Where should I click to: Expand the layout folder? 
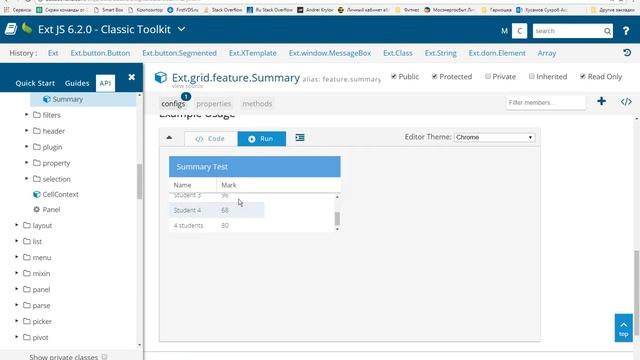coord(17,225)
